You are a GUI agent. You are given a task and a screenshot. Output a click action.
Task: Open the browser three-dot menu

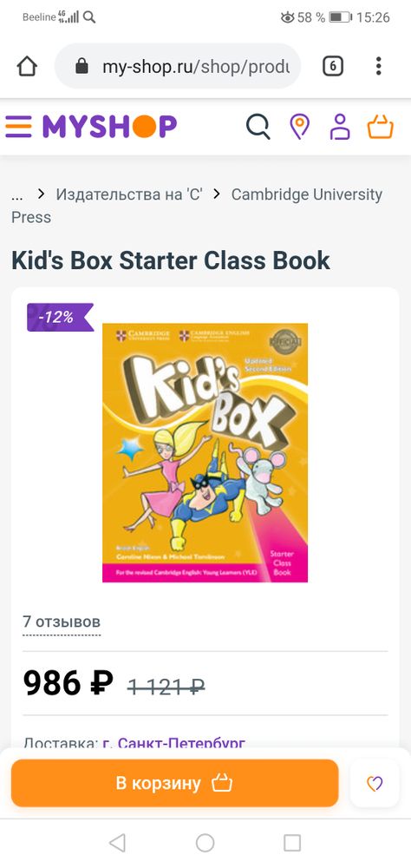pos(378,67)
